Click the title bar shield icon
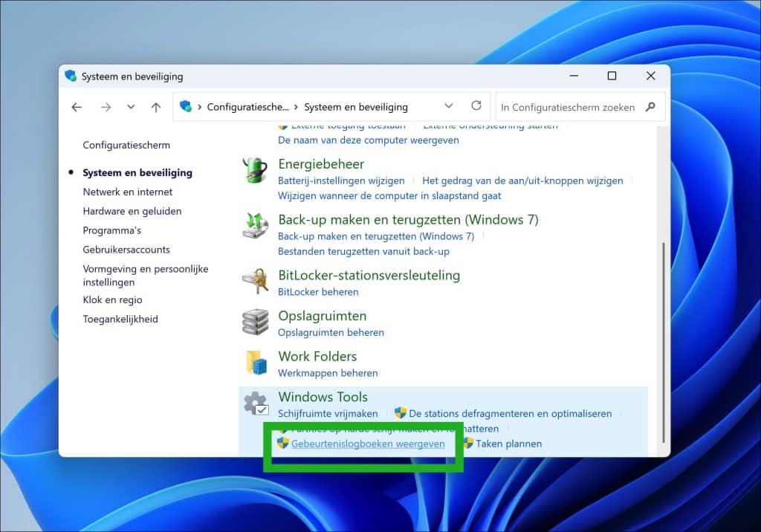This screenshot has height=532, width=761. [71, 76]
